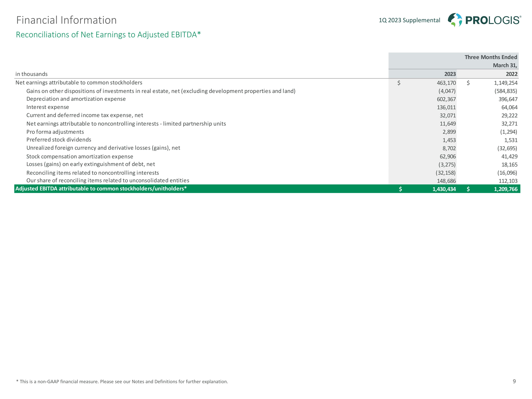Click the non-GAAP footnote text
The image size is (532, 399).
[122, 381]
